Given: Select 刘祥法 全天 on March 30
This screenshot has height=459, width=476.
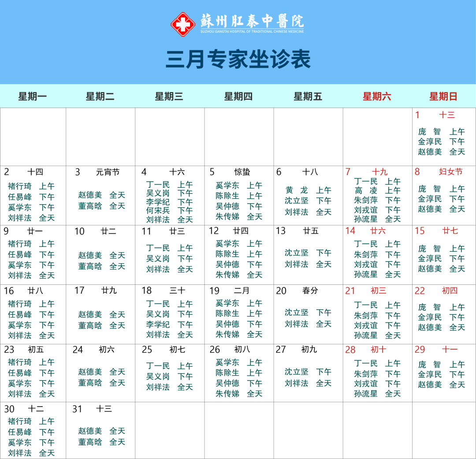Looking at the screenshot, I should click(x=32, y=452).
